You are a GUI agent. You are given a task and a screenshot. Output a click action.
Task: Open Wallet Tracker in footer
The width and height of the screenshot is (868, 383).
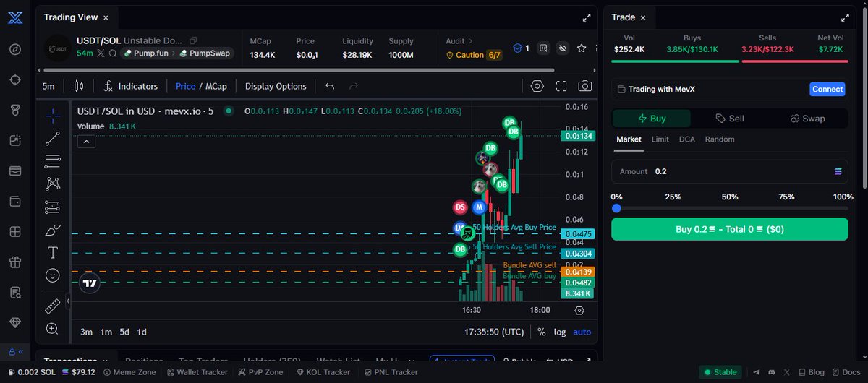click(197, 372)
